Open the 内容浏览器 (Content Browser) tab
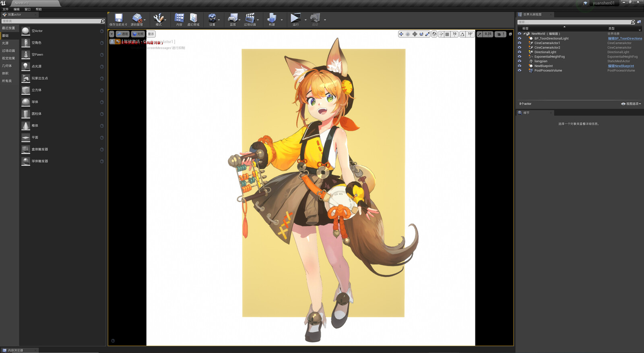Image resolution: width=644 pixels, height=353 pixels. pyautogui.click(x=15, y=350)
